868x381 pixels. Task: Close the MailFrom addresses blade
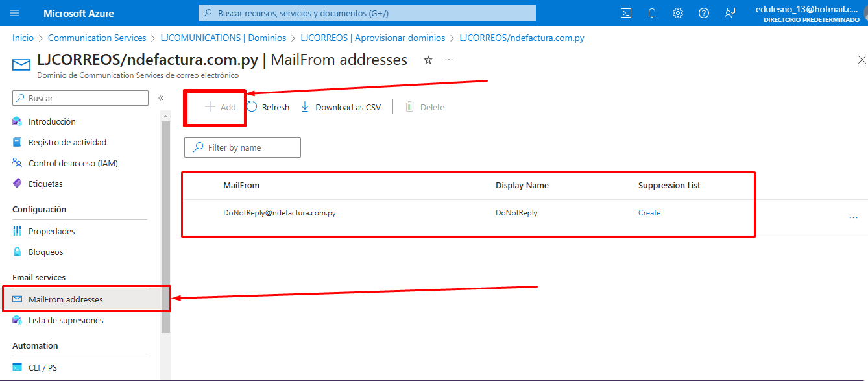click(x=862, y=60)
